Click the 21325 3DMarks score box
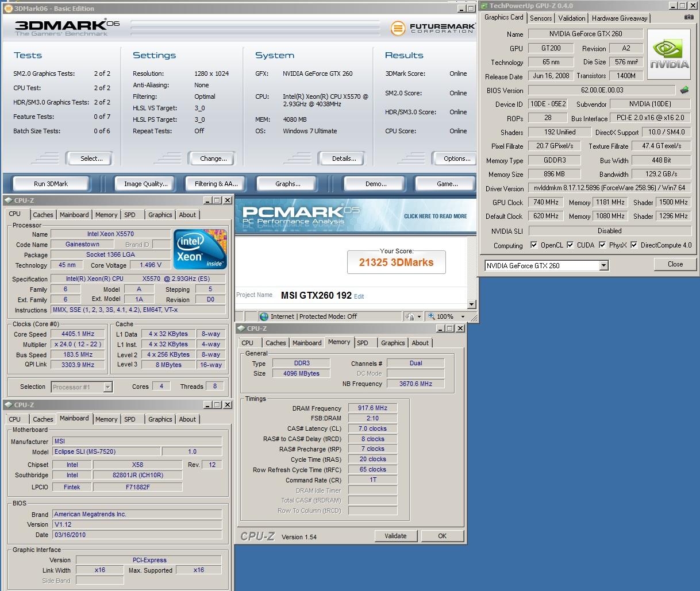Image resolution: width=700 pixels, height=591 pixels. (x=396, y=262)
